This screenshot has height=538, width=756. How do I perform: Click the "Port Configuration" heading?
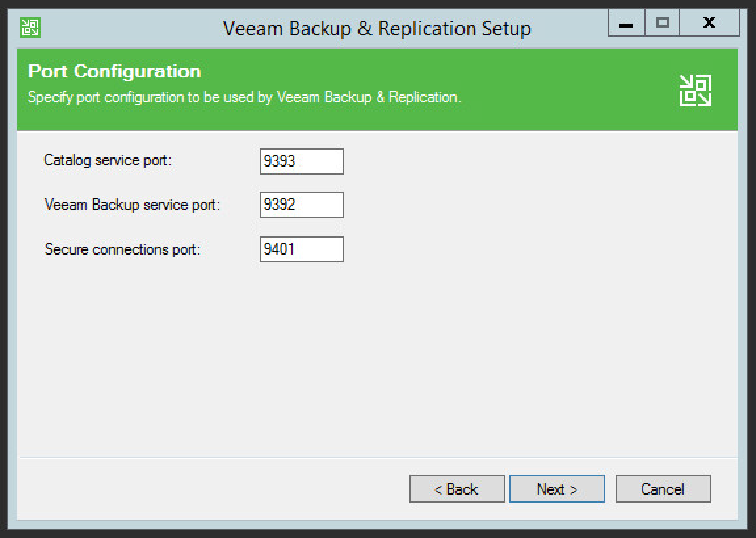click(114, 72)
